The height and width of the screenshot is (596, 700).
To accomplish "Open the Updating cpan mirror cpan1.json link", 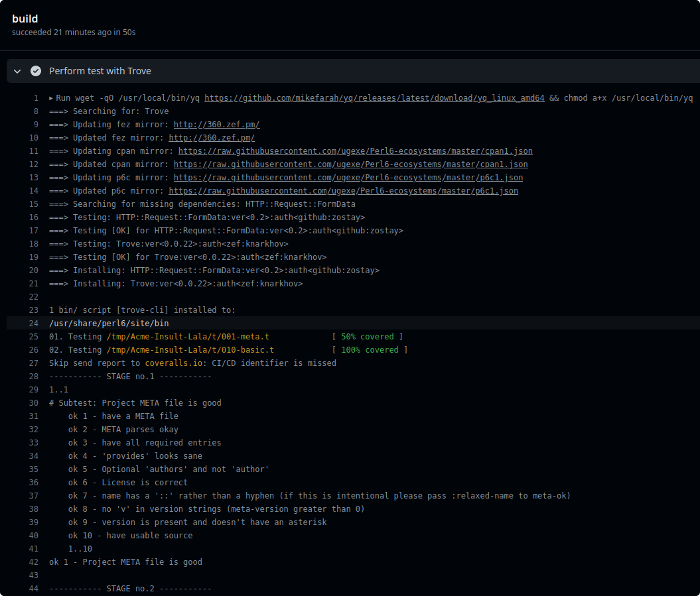I will [x=355, y=151].
